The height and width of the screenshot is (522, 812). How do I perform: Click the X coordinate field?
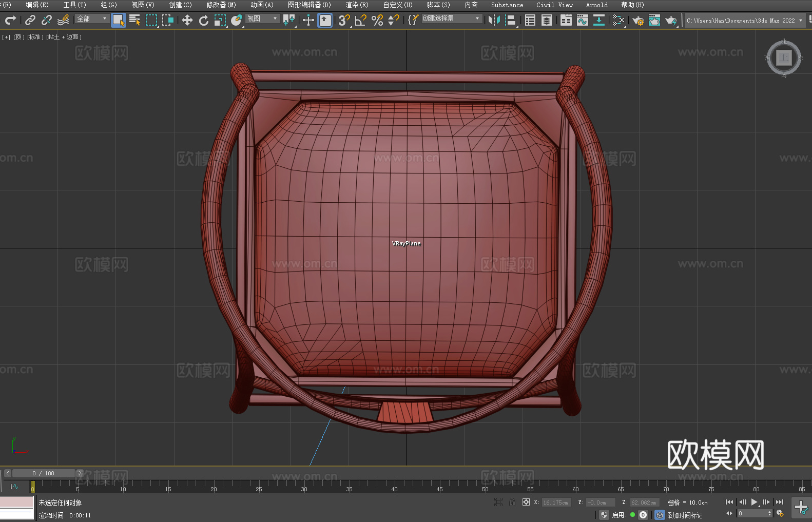coord(556,502)
